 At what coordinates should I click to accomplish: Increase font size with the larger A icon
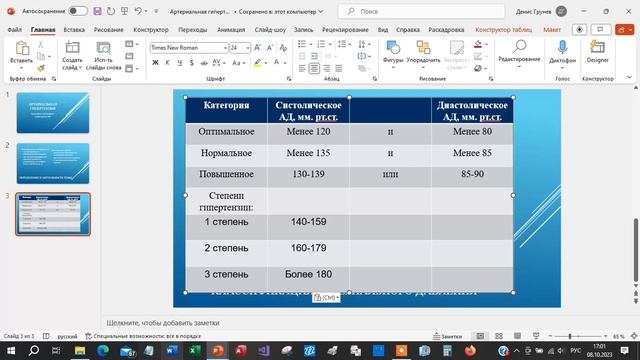(258, 48)
